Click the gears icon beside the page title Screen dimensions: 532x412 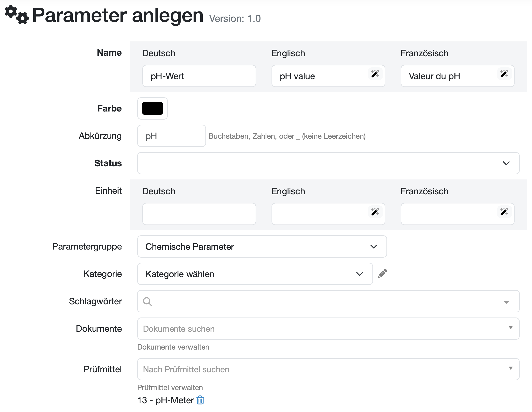click(x=17, y=15)
